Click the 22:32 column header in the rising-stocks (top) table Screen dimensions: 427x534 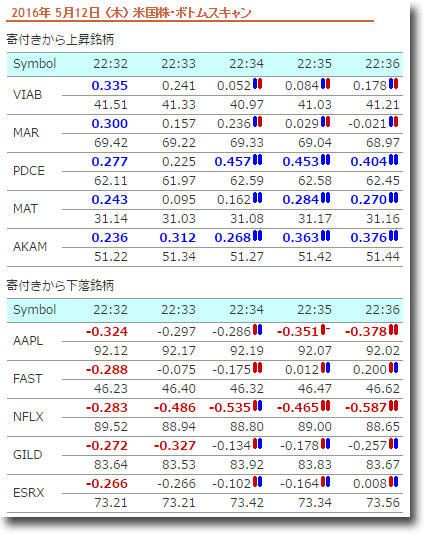tap(110, 64)
